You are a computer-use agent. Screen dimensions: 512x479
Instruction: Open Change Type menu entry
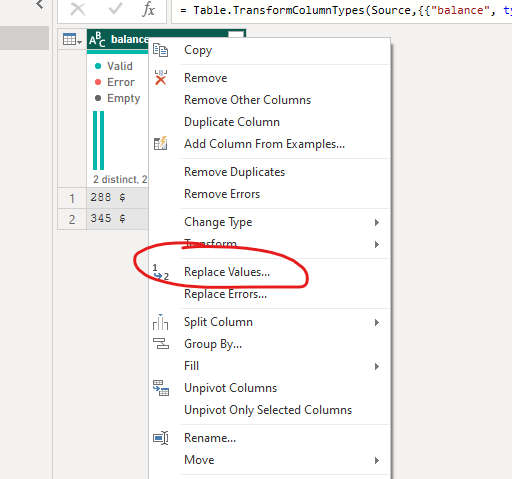point(269,222)
